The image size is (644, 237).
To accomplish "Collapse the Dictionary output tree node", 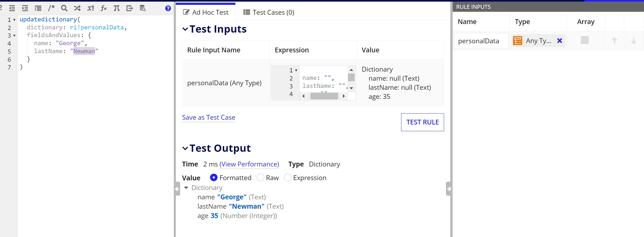I will tap(186, 188).
